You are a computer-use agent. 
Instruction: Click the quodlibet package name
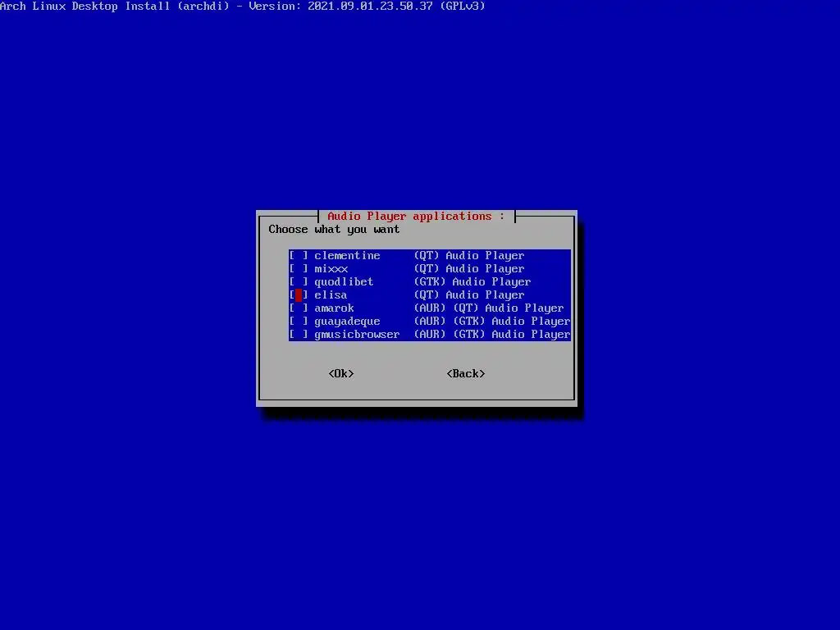(344, 282)
